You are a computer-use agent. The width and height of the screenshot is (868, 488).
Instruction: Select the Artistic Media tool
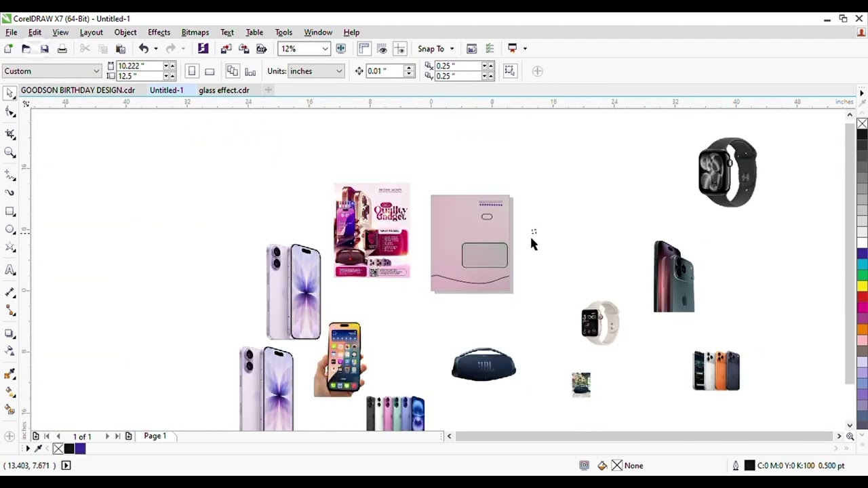[x=9, y=192]
